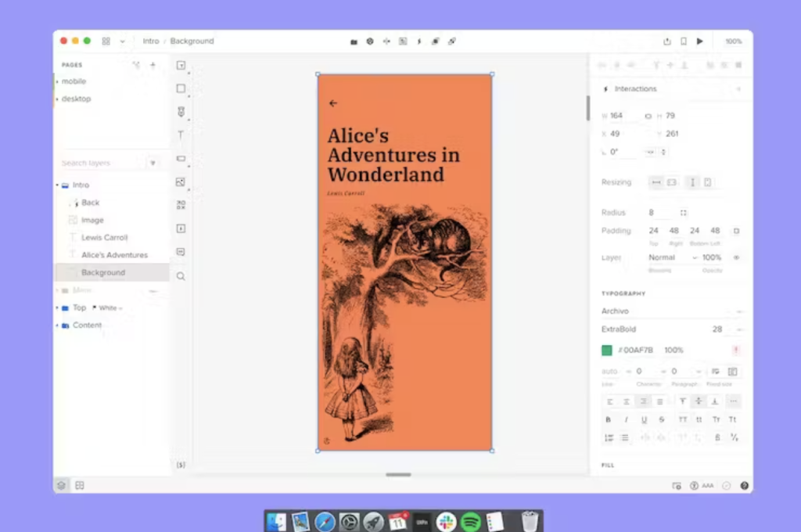The height and width of the screenshot is (532, 801).
Task: Open the dropdown chevron beside dashboard icon
Action: pyautogui.click(x=123, y=41)
